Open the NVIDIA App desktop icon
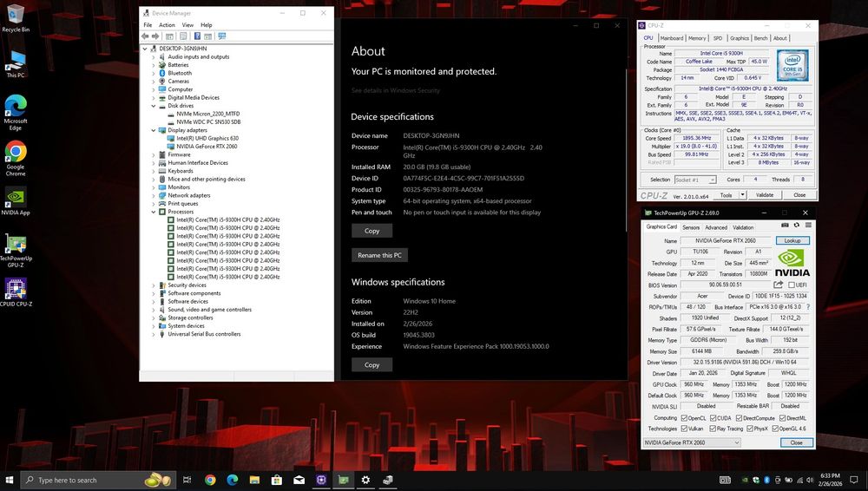This screenshot has height=491, width=868. click(16, 201)
